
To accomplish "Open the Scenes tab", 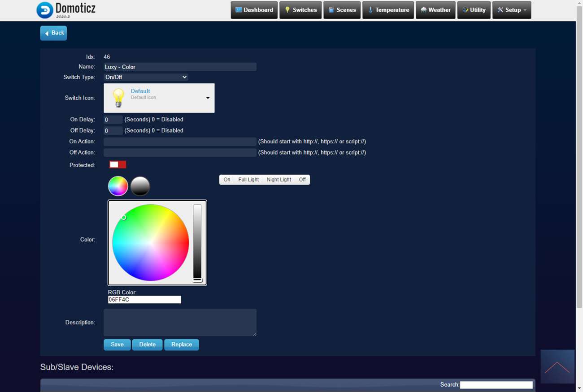I will (342, 10).
